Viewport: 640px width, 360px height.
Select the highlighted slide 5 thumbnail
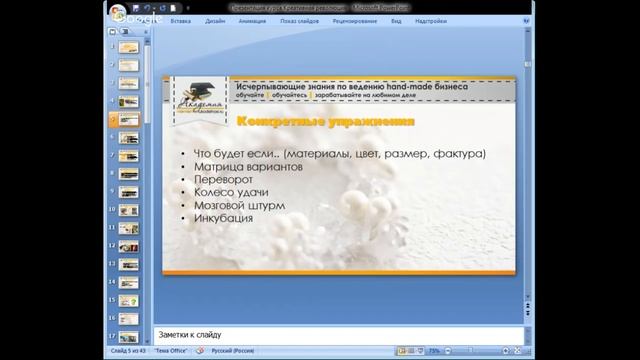coord(129,120)
